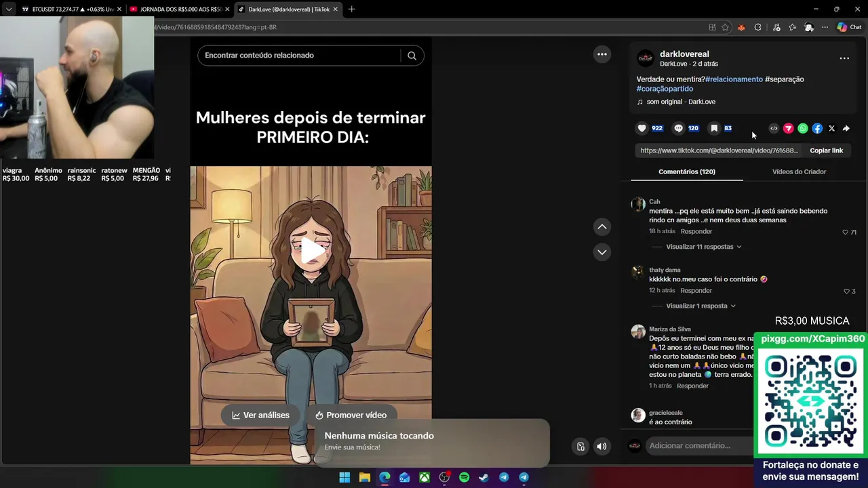Image resolution: width=868 pixels, height=488 pixels.
Task: Click gracieleeale commenter name
Action: tap(666, 413)
